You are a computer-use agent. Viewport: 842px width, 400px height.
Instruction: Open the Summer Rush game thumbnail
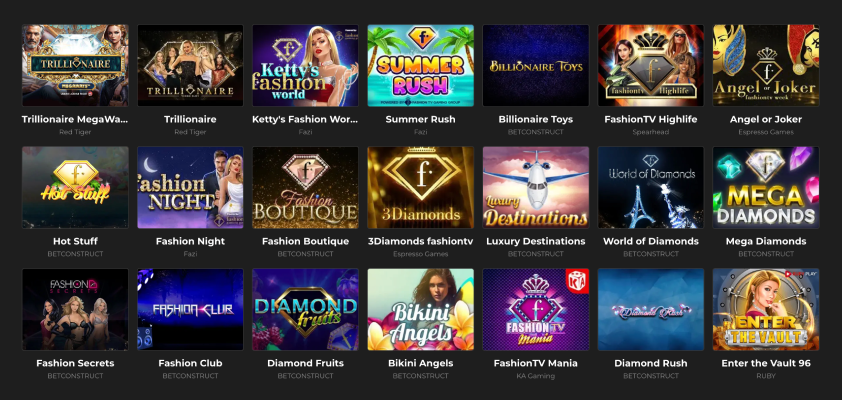pyautogui.click(x=420, y=66)
